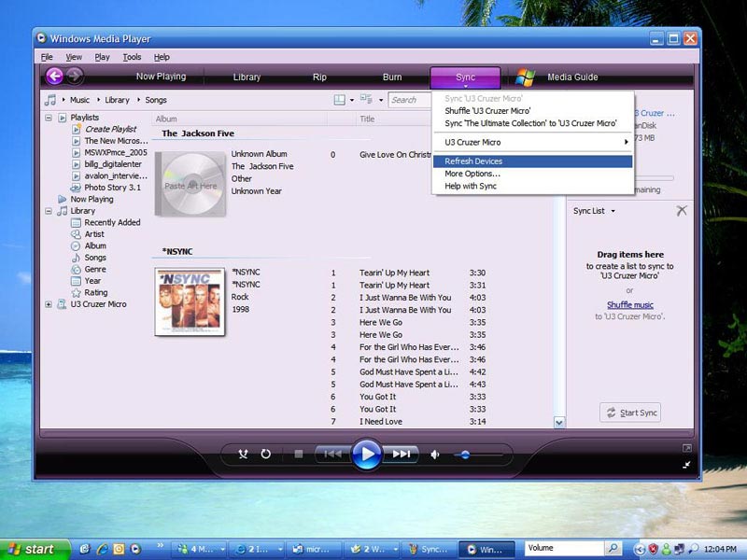
Task: Click the *NSYNC album cover thumbnail
Action: [x=190, y=301]
